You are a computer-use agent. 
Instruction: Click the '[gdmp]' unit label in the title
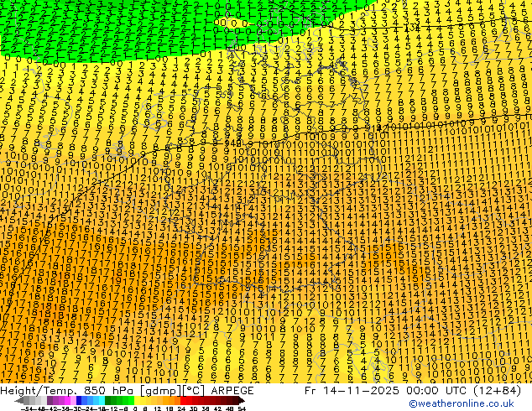pyautogui.click(x=160, y=391)
